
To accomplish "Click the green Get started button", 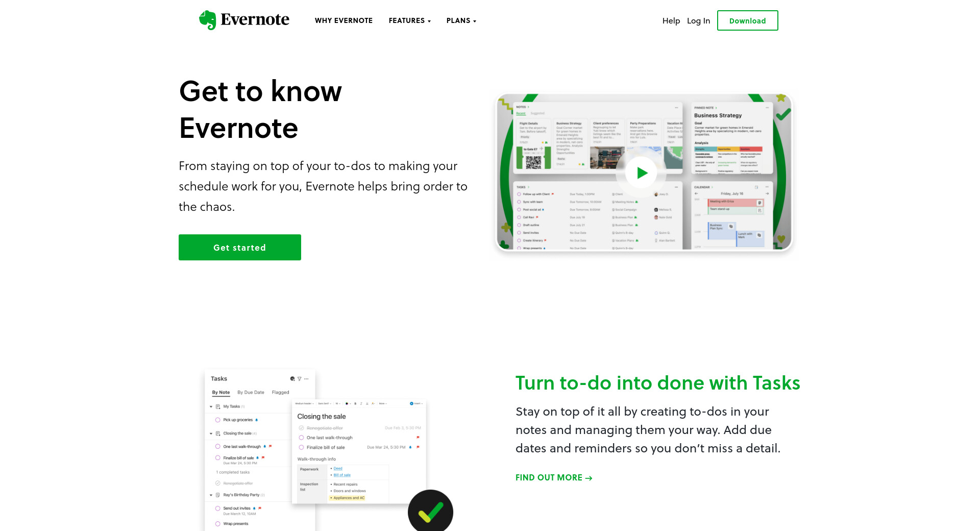I will point(240,247).
